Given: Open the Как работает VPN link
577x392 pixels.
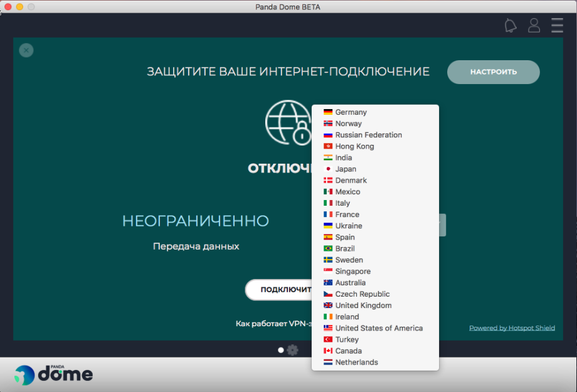Looking at the screenshot, I should (274, 324).
